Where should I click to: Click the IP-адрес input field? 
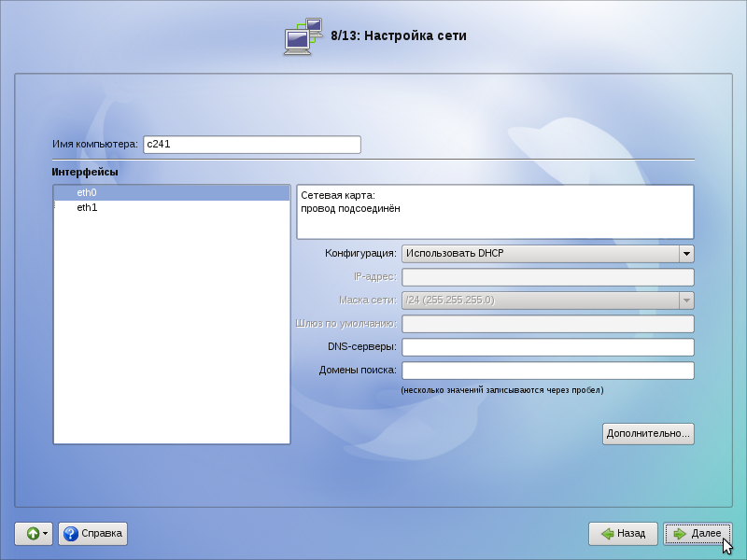click(547, 277)
